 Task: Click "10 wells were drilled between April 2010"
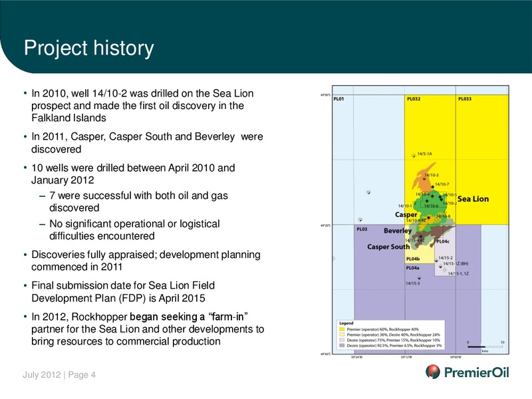coord(133,174)
